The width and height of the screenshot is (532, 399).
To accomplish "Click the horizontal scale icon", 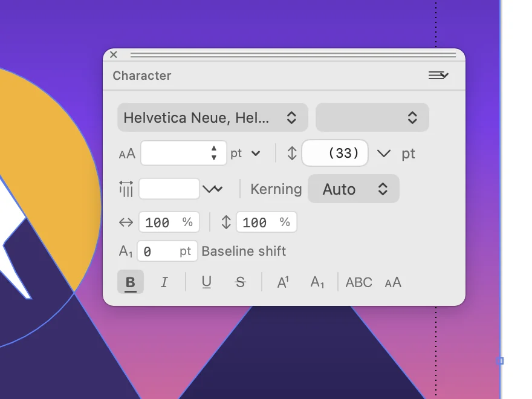I will point(126,222).
